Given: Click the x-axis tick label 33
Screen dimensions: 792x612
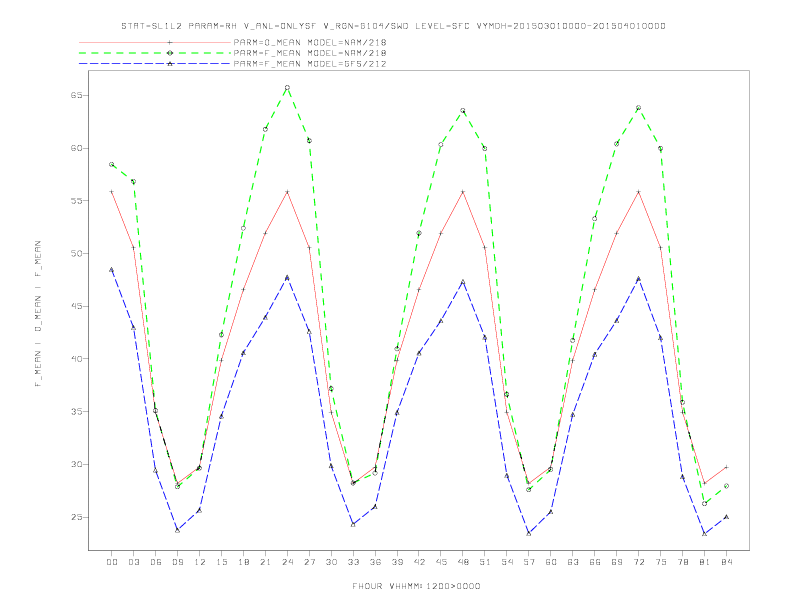Looking at the screenshot, I should 353,562.
